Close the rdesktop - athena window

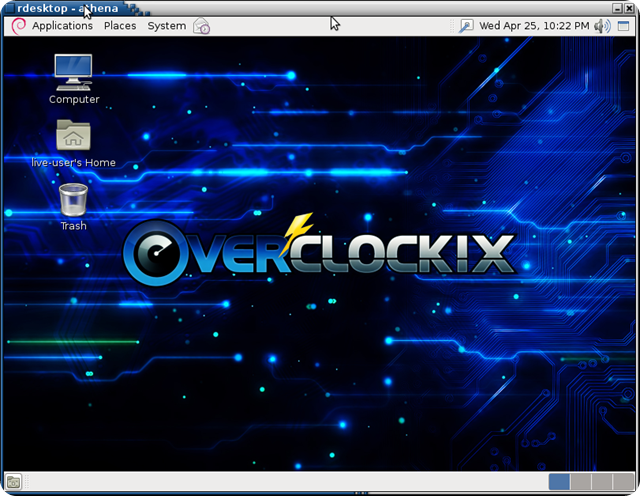(629, 8)
